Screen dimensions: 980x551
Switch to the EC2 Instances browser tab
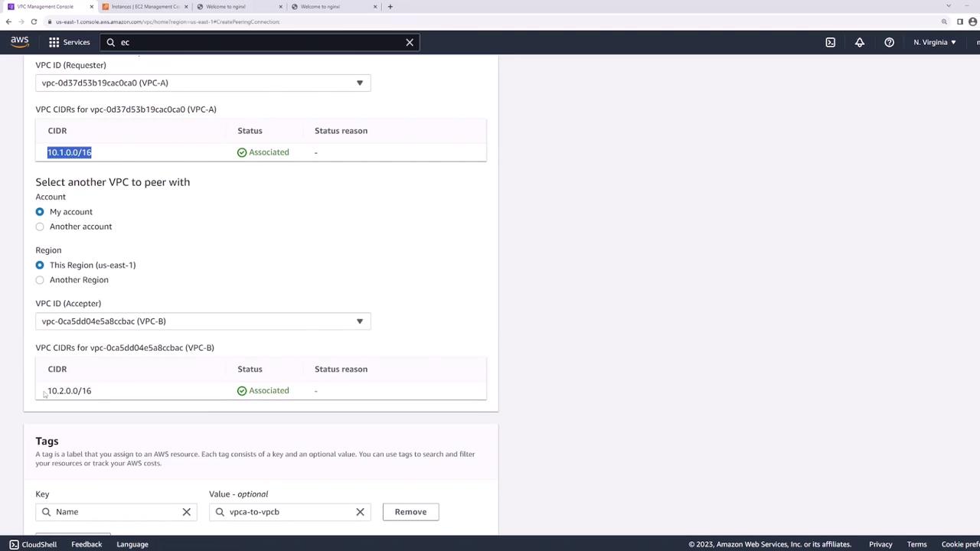tap(144, 7)
